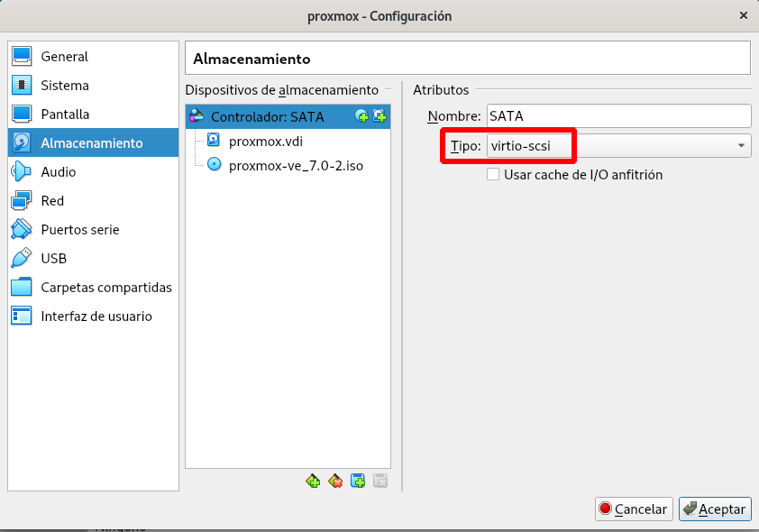The image size is (759, 532).
Task: Click the proxmox-ve_7.0-2.iso optical disc icon
Action: 214,165
